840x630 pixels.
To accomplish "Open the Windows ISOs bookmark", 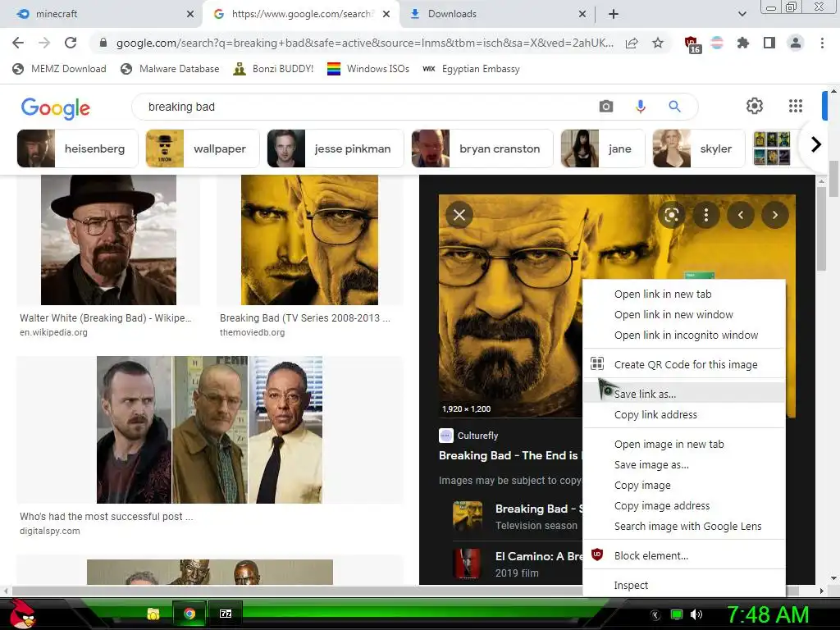I will [x=368, y=69].
